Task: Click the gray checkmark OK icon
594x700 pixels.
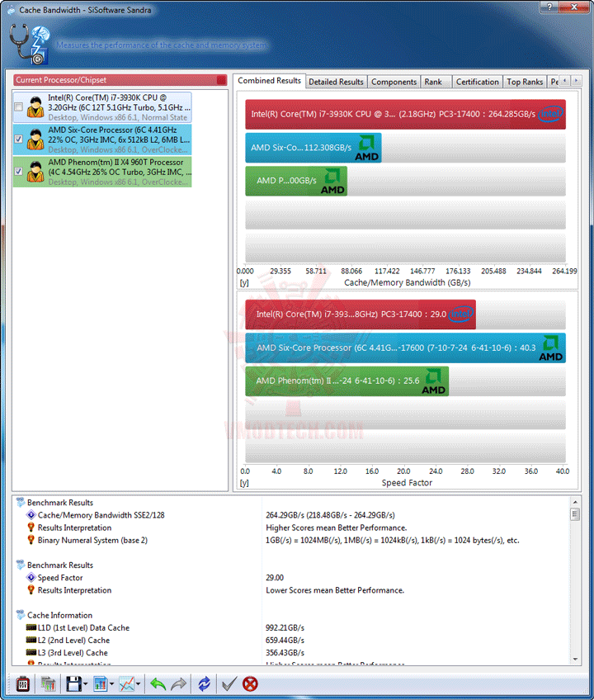Action: 229,684
